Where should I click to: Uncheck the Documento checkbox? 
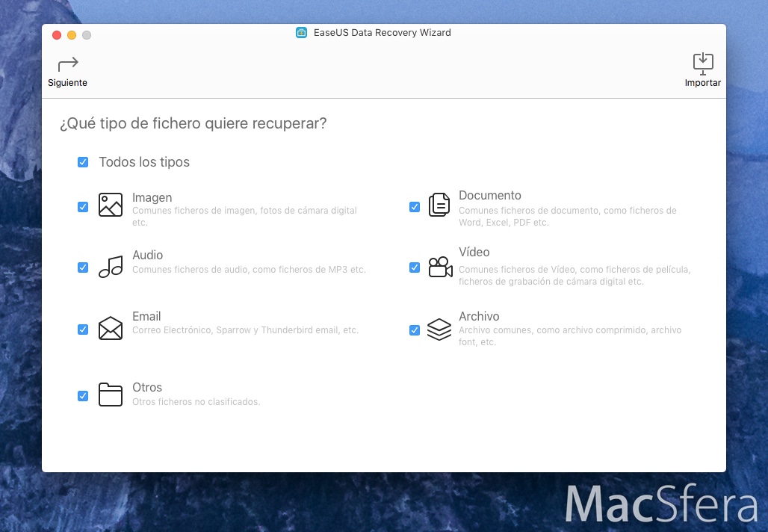coord(415,207)
